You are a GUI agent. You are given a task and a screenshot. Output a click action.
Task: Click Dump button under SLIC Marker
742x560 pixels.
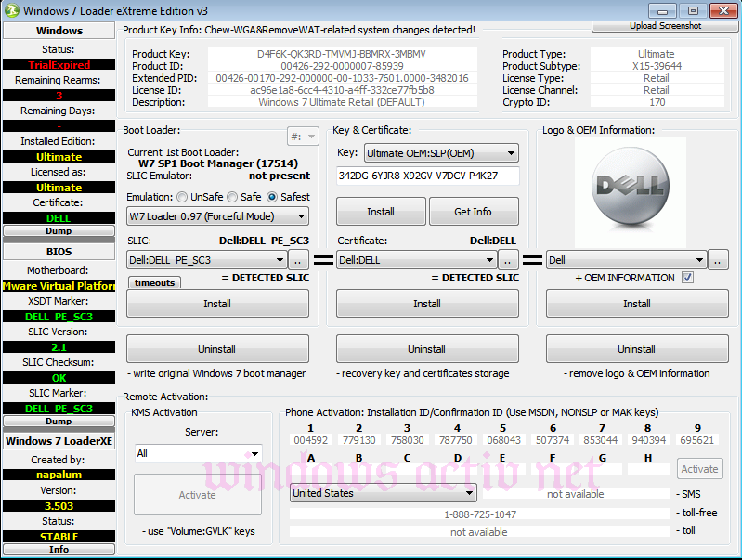[x=59, y=422]
